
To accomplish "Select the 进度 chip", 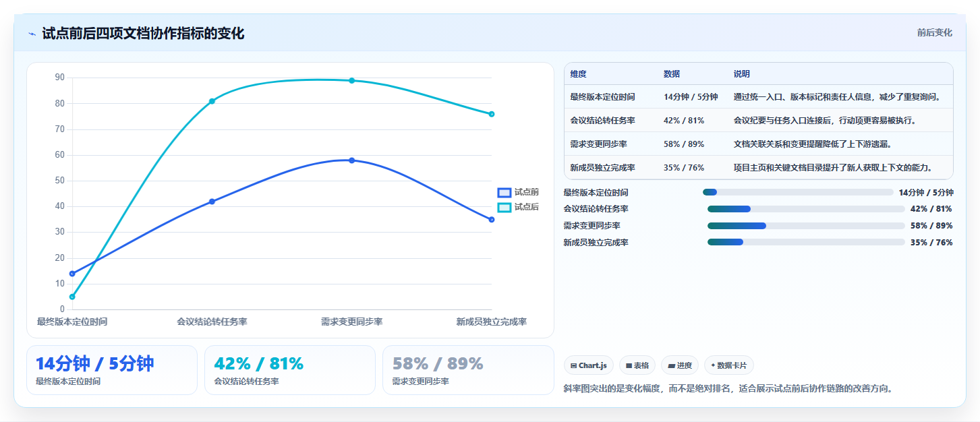I will click(x=680, y=365).
